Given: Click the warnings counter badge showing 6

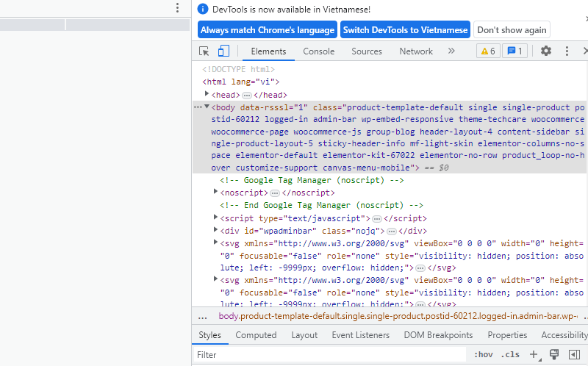Looking at the screenshot, I should click(487, 51).
